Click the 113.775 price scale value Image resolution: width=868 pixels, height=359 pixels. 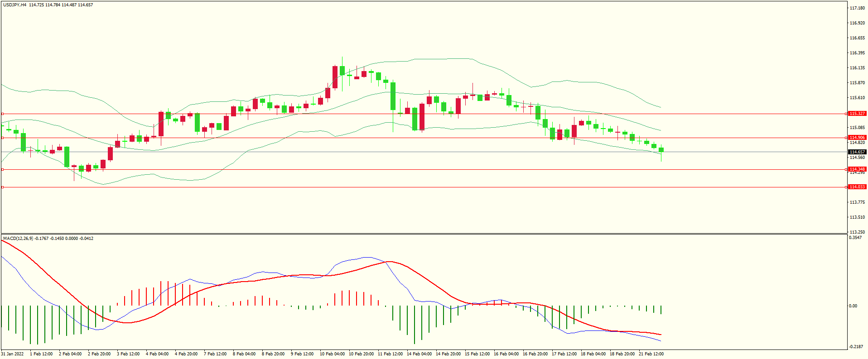point(857,202)
